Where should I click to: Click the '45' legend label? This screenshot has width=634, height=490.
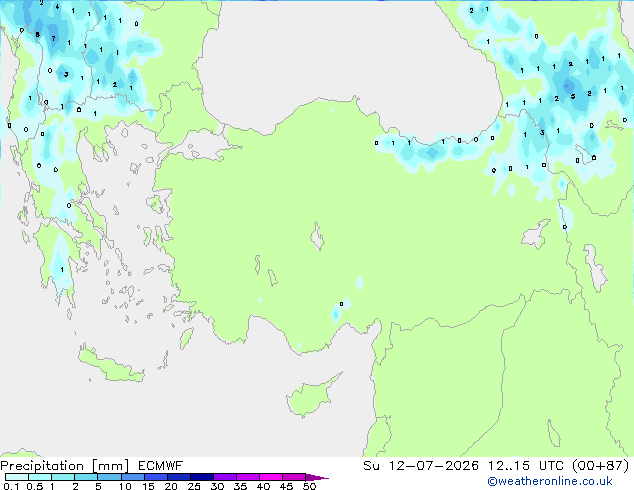click(x=286, y=486)
